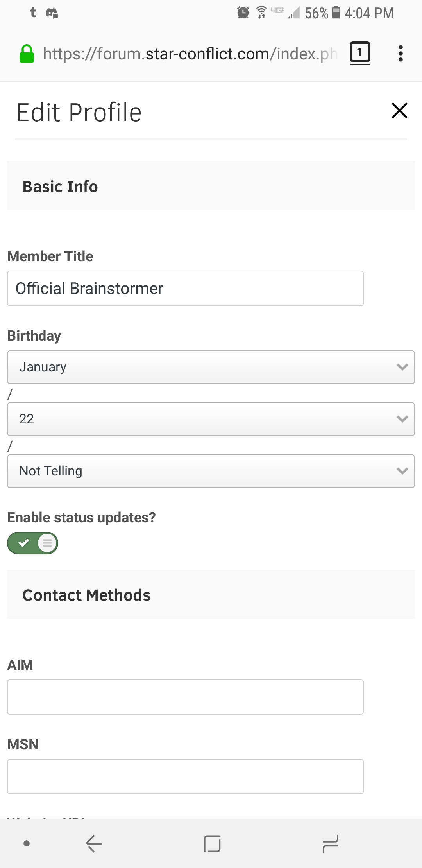Open the status bar alarm icon

(243, 13)
